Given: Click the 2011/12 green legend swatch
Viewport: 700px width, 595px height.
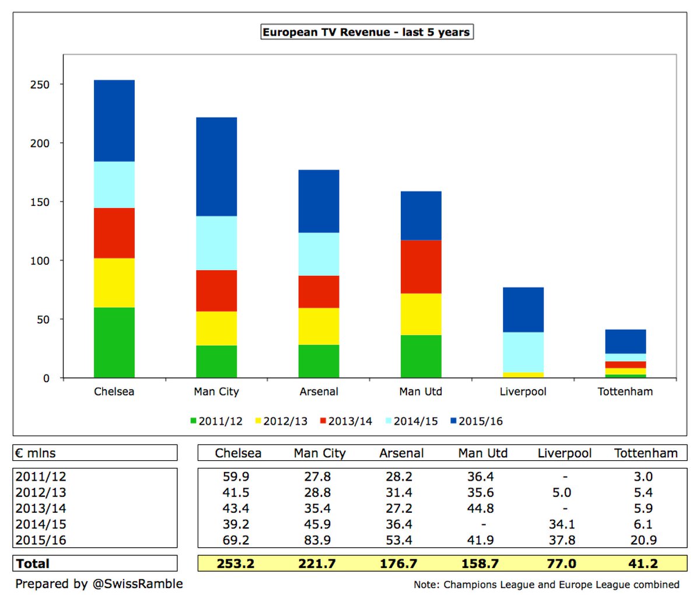Looking at the screenshot, I should click(x=194, y=421).
